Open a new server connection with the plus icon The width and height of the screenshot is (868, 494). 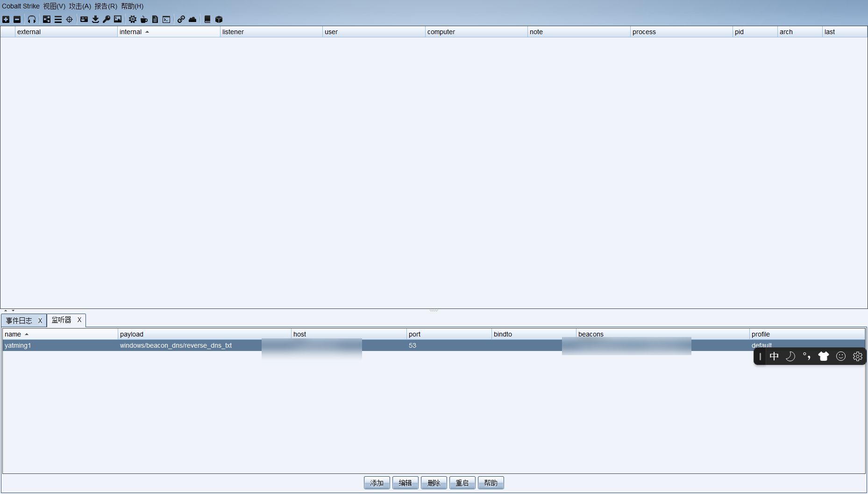coord(6,19)
